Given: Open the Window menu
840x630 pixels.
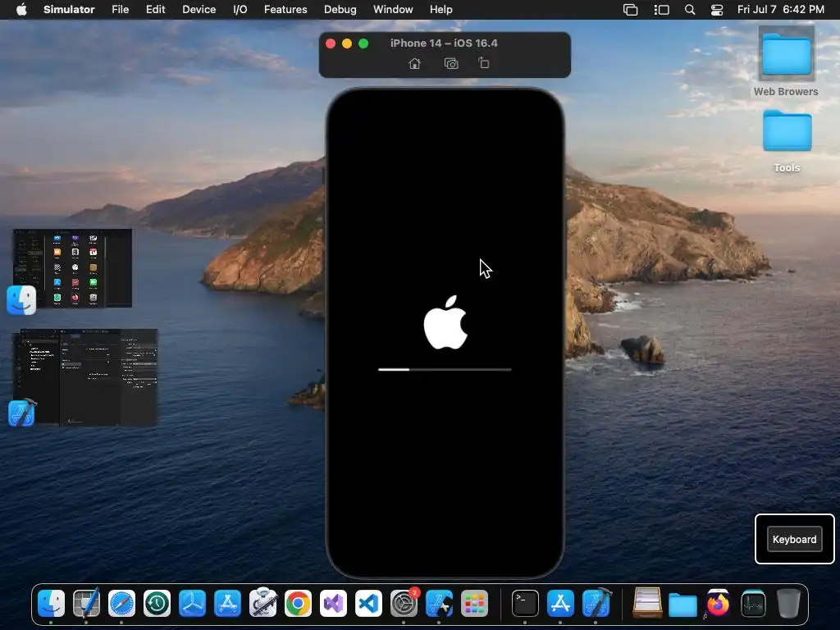Looking at the screenshot, I should [x=393, y=10].
